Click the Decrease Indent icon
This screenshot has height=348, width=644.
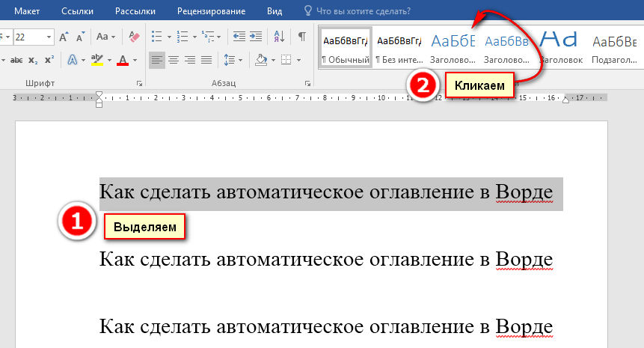[x=239, y=37]
